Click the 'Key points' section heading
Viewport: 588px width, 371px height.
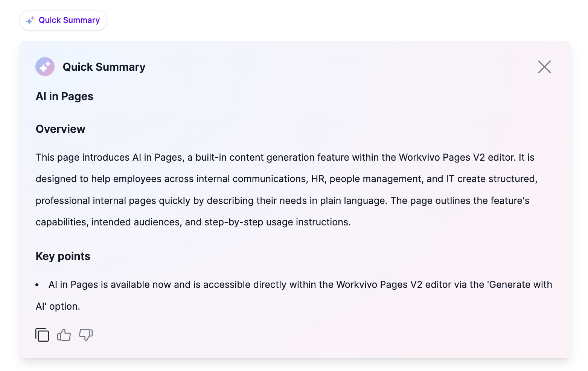pos(63,256)
